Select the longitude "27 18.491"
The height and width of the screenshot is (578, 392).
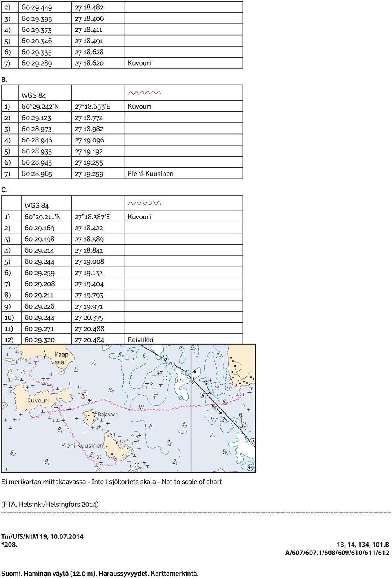(x=89, y=41)
